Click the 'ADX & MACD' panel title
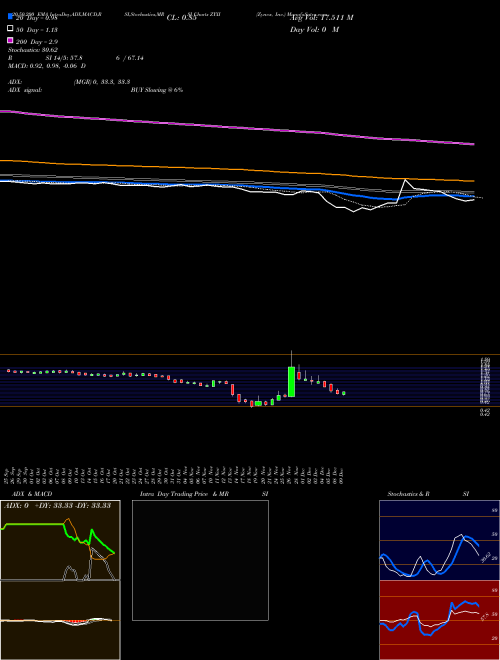This screenshot has height=660, width=500. click(x=32, y=494)
